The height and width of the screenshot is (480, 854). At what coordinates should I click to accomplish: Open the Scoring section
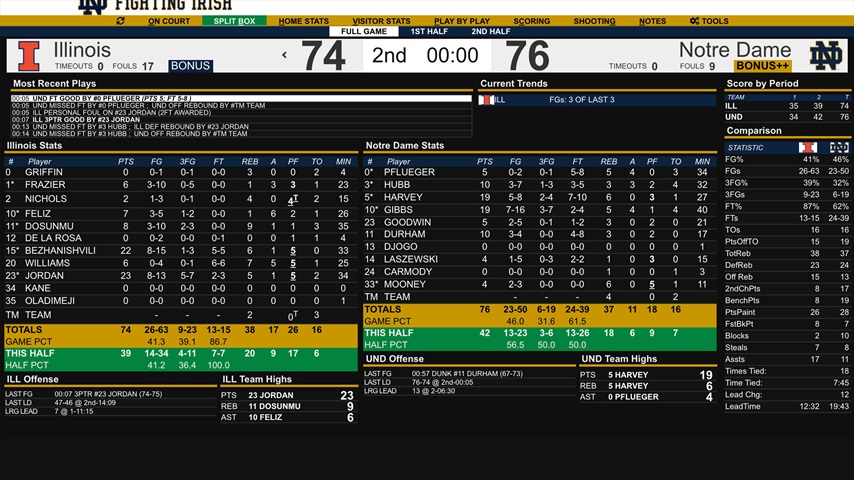[531, 21]
